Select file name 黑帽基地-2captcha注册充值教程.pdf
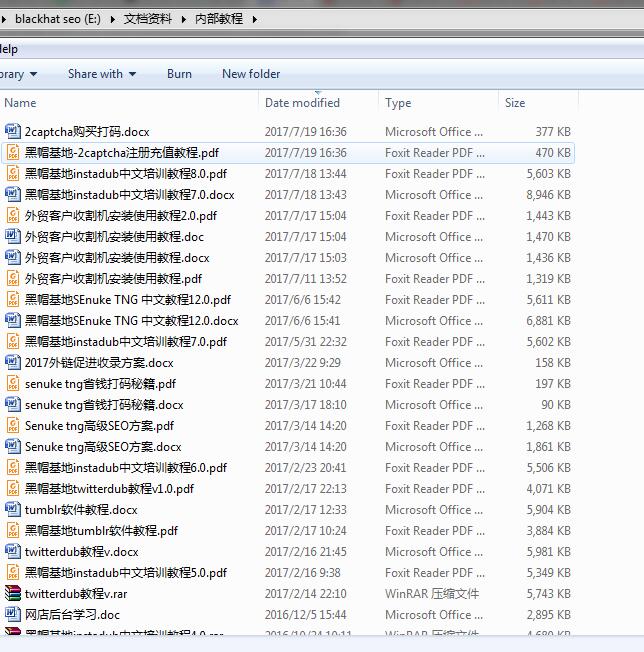 point(122,153)
